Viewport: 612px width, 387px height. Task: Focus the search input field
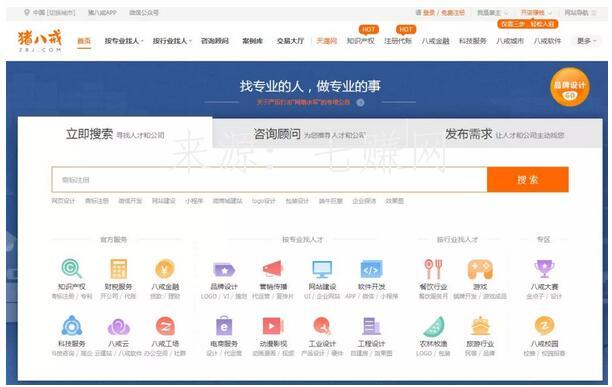click(269, 179)
